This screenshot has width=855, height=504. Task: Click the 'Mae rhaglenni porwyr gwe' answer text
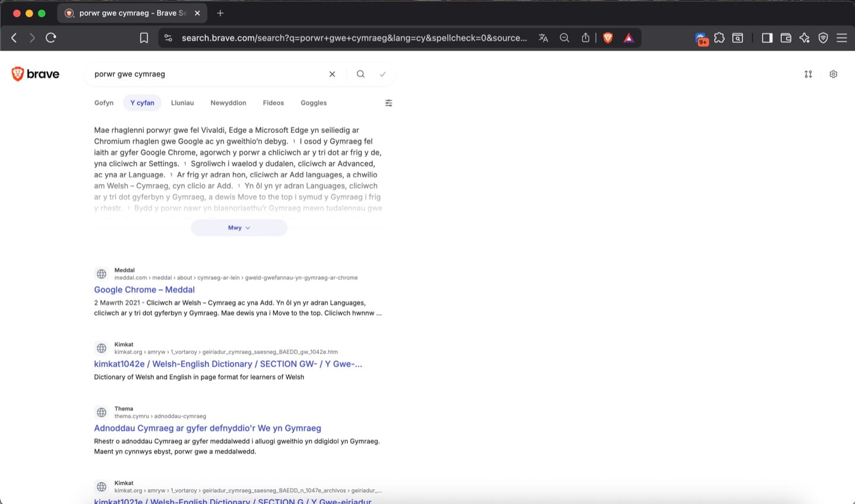tap(238, 169)
